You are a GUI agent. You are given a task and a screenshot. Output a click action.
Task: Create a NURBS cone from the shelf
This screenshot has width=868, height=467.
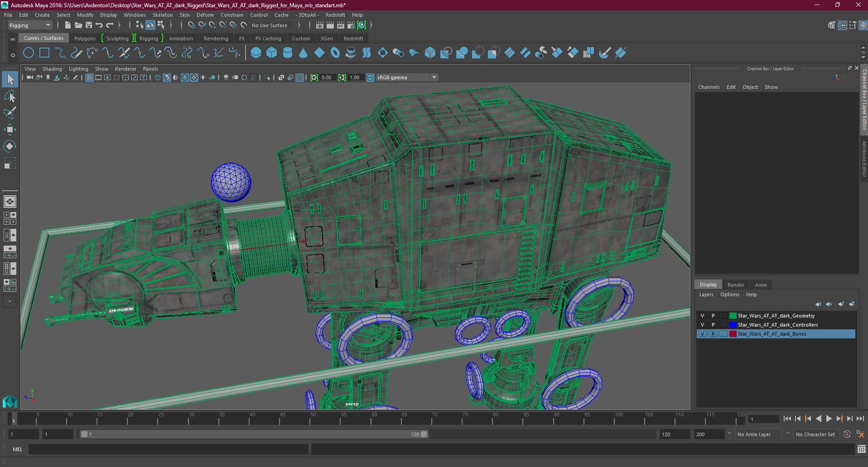coord(304,53)
